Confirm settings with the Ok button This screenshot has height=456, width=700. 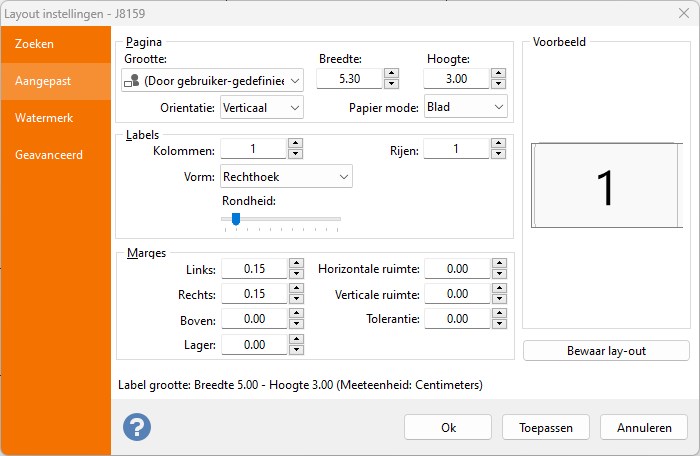(448, 427)
